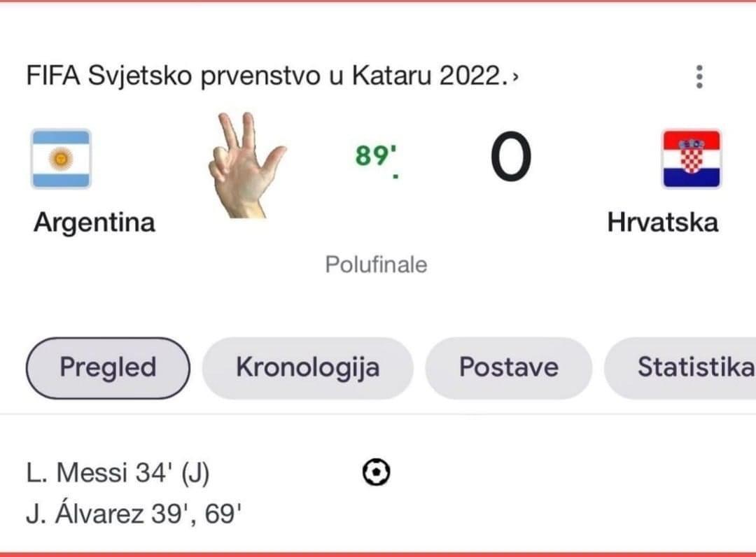Screen dimensions: 756x557
Task: Click the green live dot under 89'
Action: pyautogui.click(x=395, y=176)
